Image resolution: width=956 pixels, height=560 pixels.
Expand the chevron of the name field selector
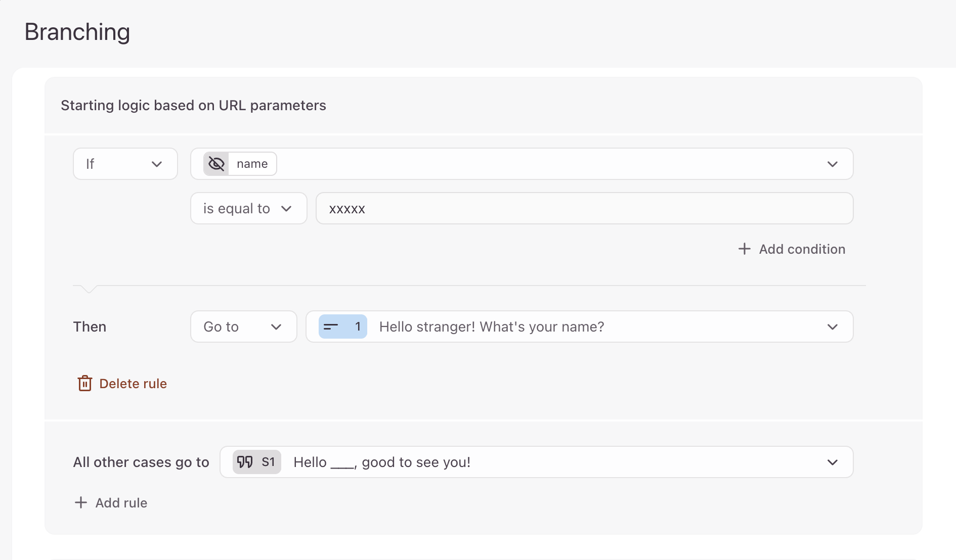click(832, 164)
